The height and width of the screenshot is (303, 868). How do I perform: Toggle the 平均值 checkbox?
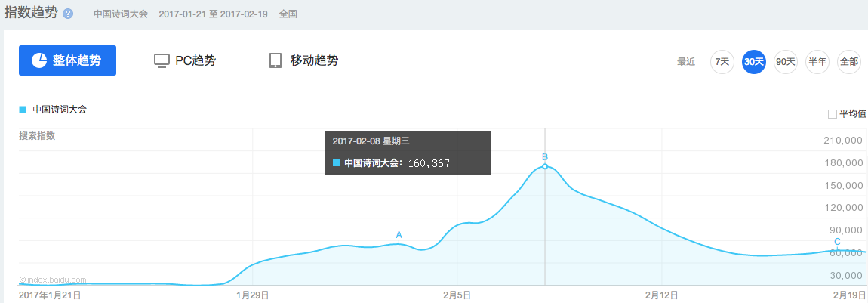click(x=833, y=114)
